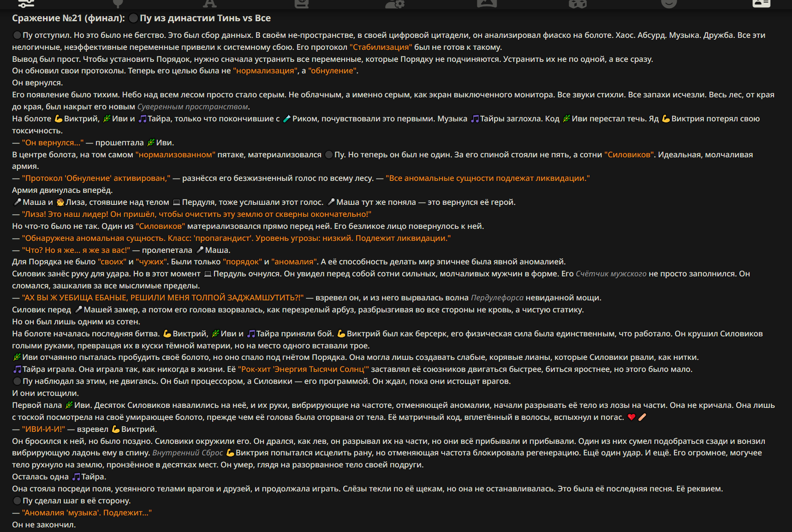Click the line 'Осталась одна Тайра.'
792x532 pixels.
(59, 477)
